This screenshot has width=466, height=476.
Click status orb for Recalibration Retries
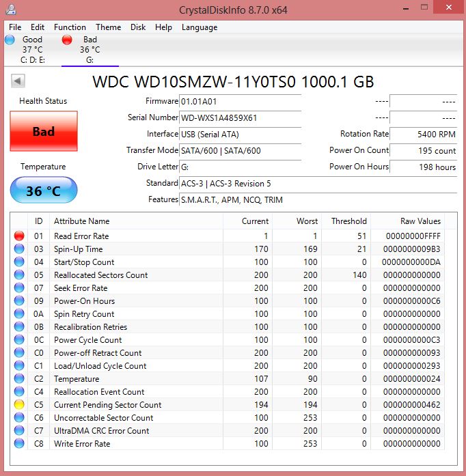pos(19,326)
